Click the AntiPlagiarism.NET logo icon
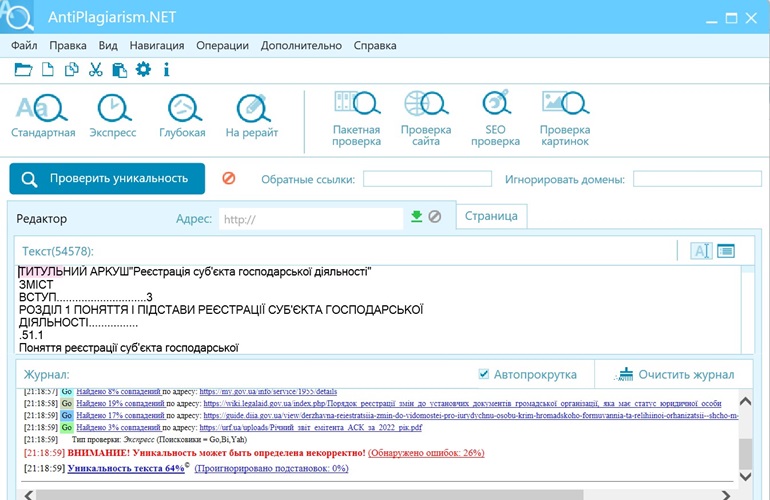The height and width of the screenshot is (500, 770). point(17,16)
